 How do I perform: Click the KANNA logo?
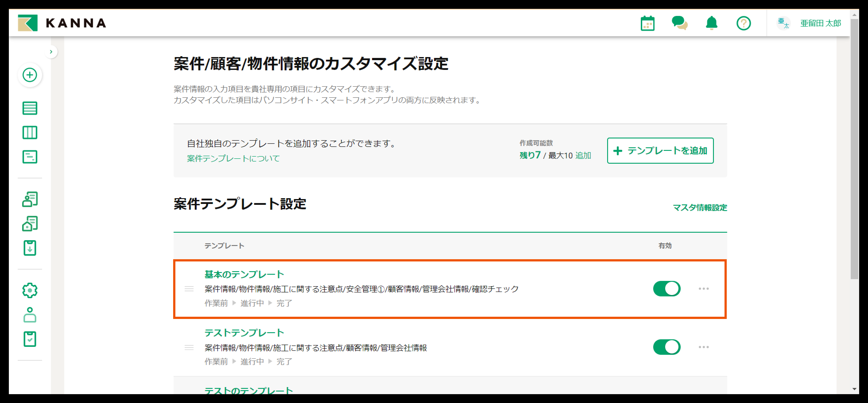click(62, 23)
